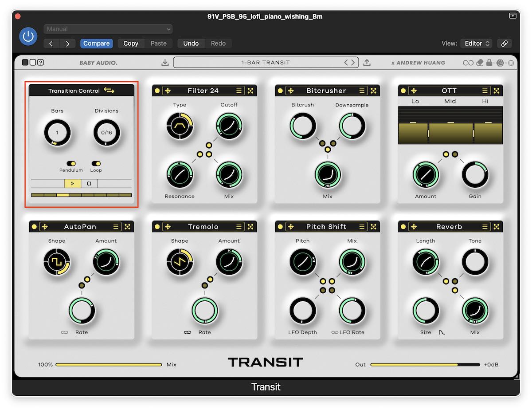Image resolution: width=532 pixels, height=410 pixels.
Task: Disable the Pitch Shift module power dot
Action: click(280, 227)
